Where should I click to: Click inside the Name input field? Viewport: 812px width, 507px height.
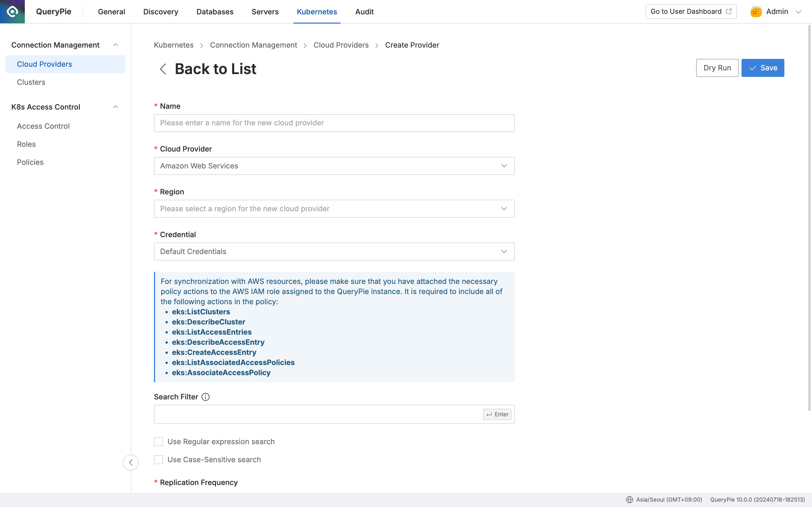334,123
